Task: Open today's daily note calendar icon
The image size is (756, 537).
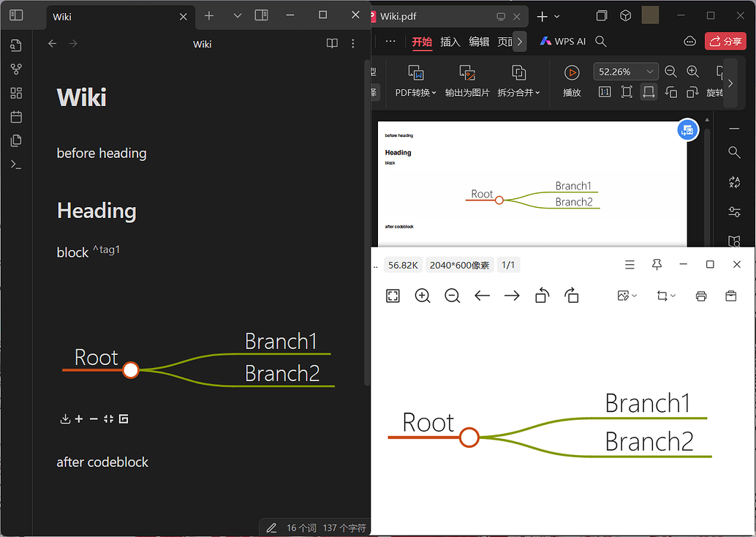Action: (x=16, y=117)
